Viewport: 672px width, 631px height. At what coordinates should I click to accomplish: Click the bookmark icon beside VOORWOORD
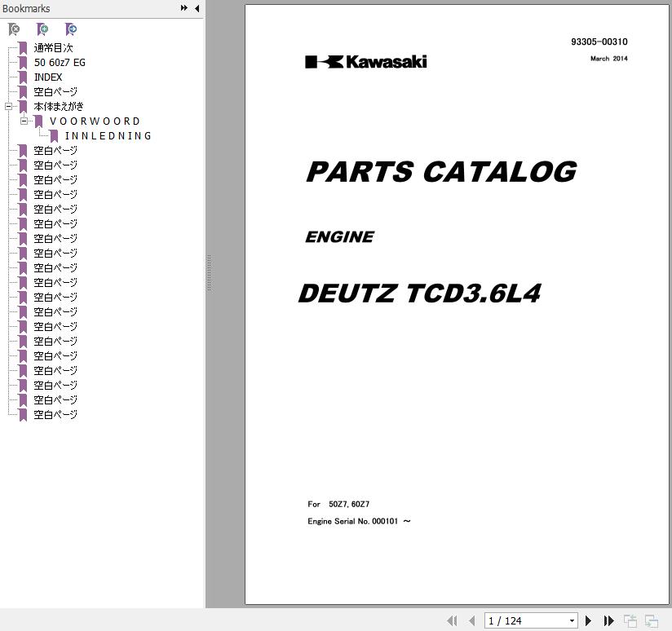(x=38, y=121)
